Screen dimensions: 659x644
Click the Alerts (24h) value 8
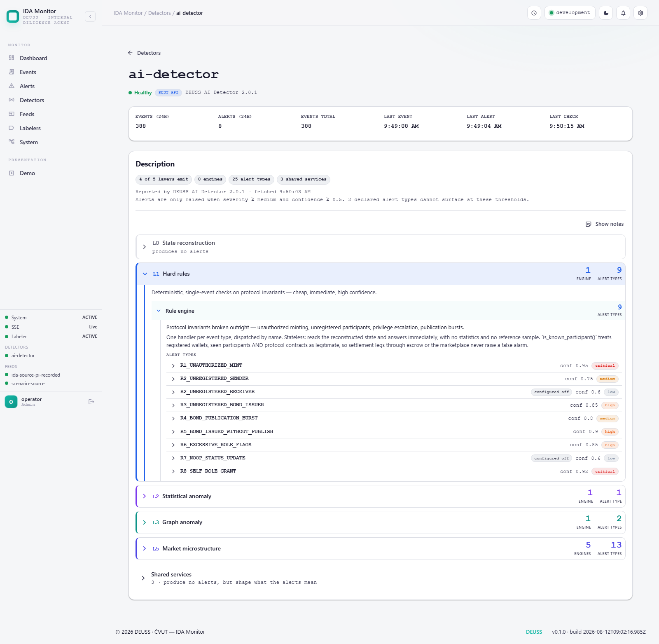pos(220,126)
